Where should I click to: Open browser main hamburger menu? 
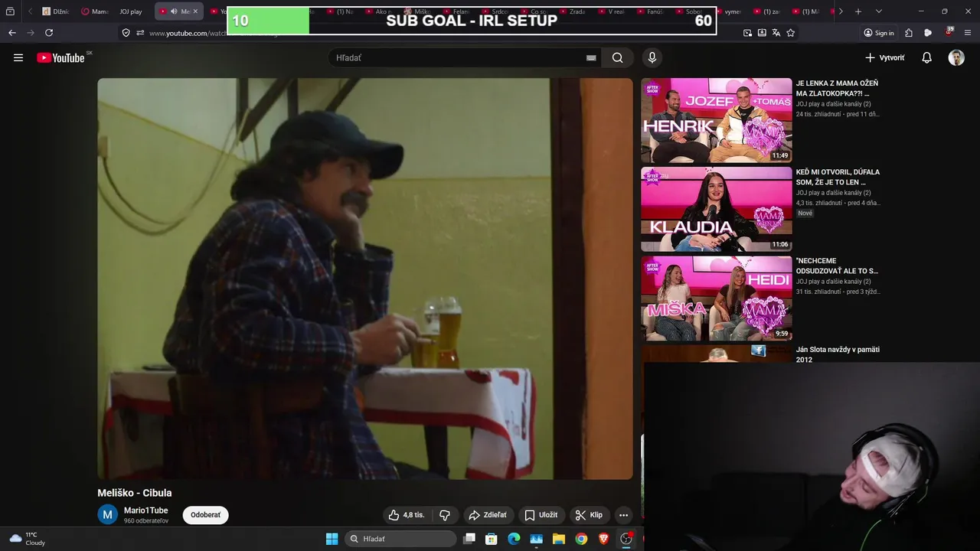pyautogui.click(x=969, y=33)
